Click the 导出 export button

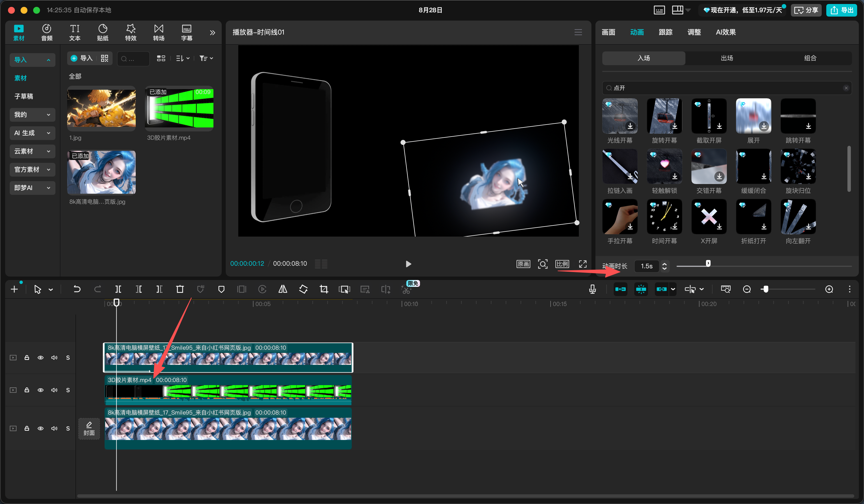842,10
